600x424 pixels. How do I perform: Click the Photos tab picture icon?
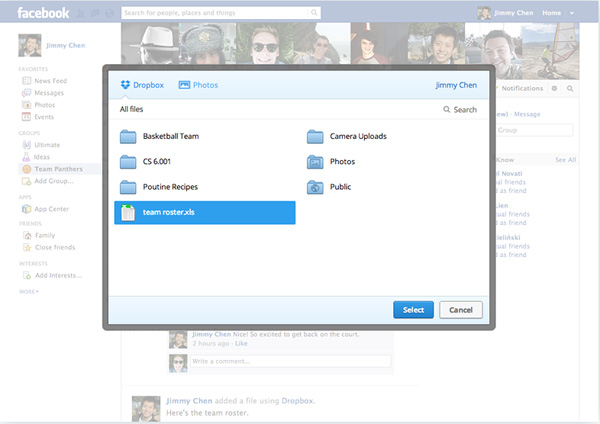(184, 85)
